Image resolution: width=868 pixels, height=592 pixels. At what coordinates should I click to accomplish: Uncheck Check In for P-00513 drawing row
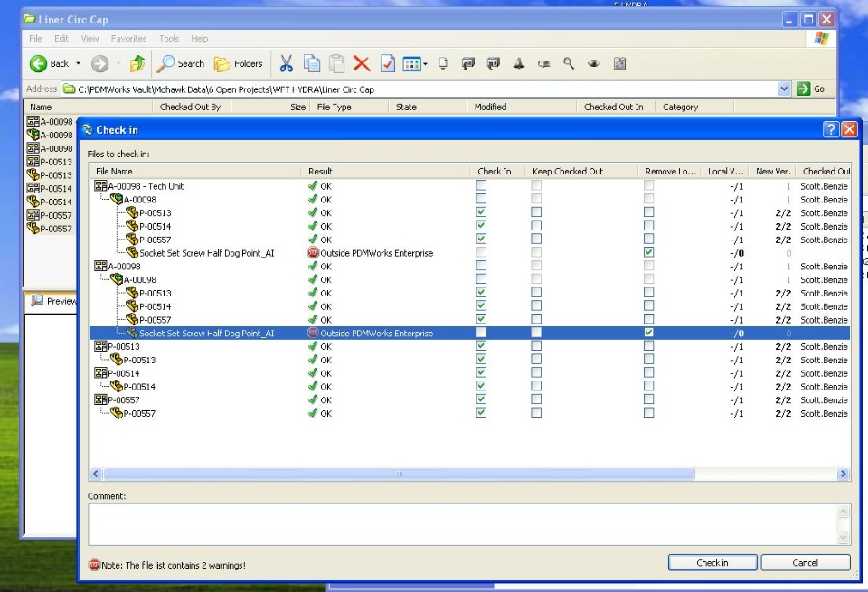(481, 346)
